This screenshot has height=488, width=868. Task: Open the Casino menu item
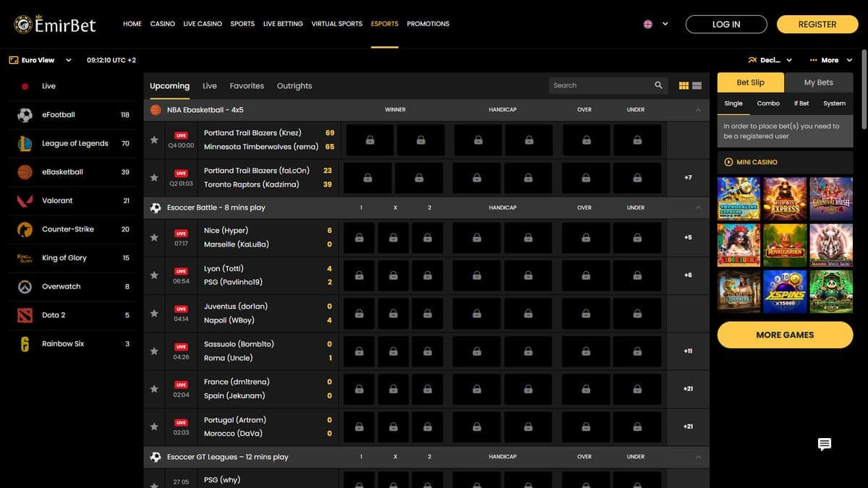click(x=163, y=24)
